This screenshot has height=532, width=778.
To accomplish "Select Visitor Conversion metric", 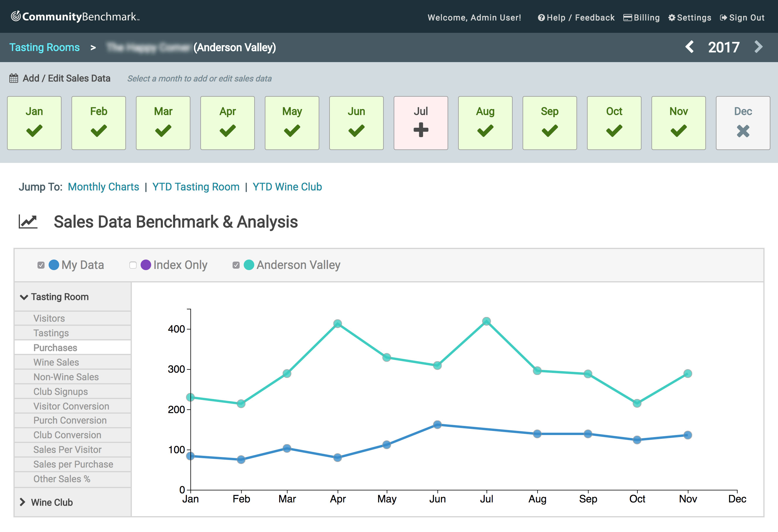I will (x=73, y=406).
